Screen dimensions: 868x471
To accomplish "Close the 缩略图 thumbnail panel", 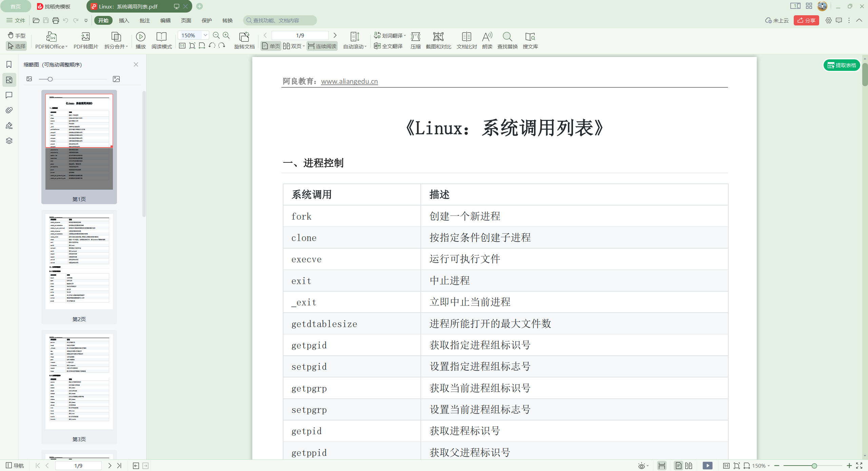I will click(136, 64).
